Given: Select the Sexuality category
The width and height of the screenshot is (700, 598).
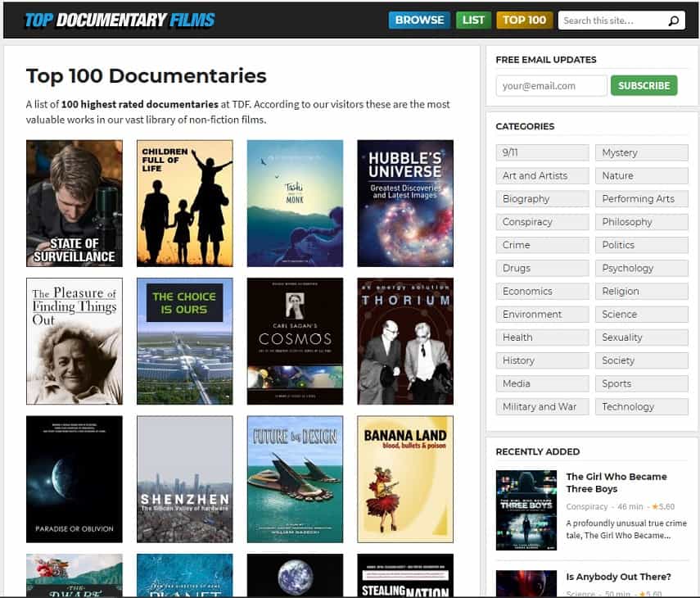Looking at the screenshot, I should (642, 338).
